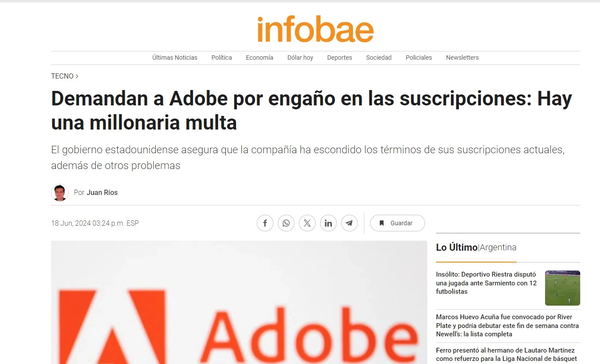
Task: Open Marcos Huevo Acuña River Plate article
Action: tap(507, 325)
